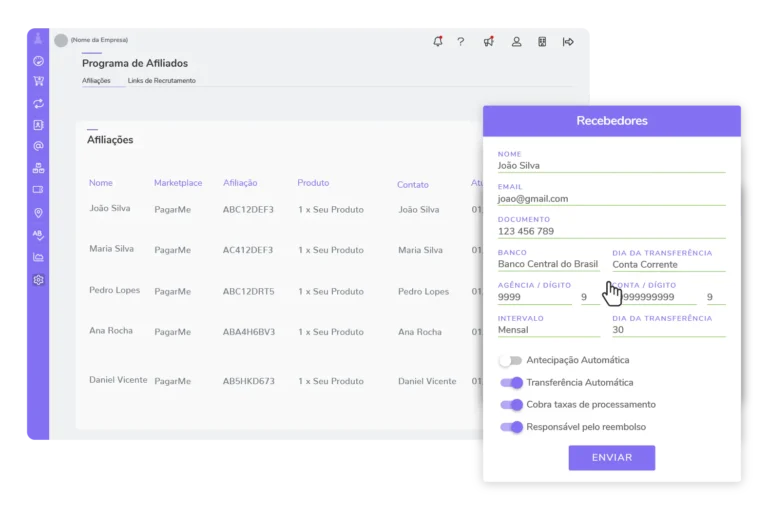Sort by the Nome column header
Image resolution: width=768 pixels, height=510 pixels.
101,183
